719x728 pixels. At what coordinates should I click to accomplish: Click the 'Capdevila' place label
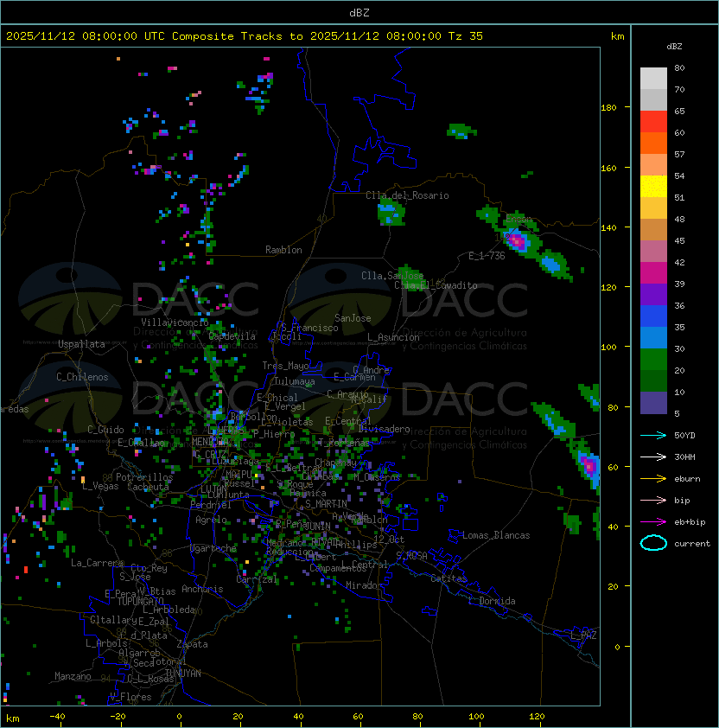point(232,336)
